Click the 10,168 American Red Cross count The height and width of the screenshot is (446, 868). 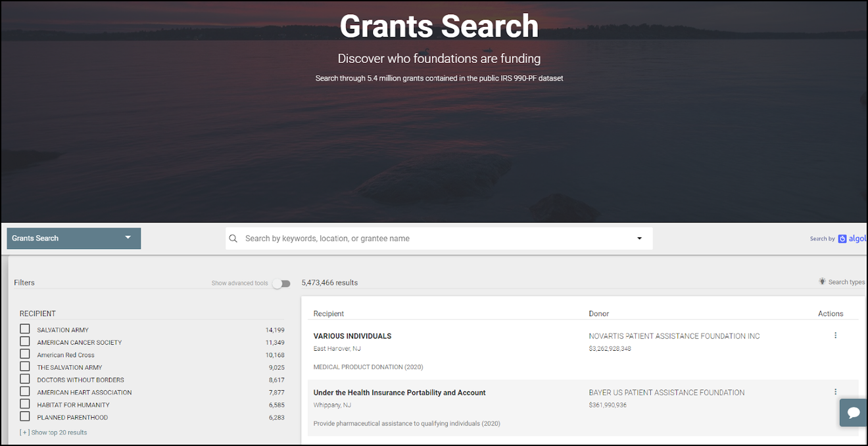275,355
